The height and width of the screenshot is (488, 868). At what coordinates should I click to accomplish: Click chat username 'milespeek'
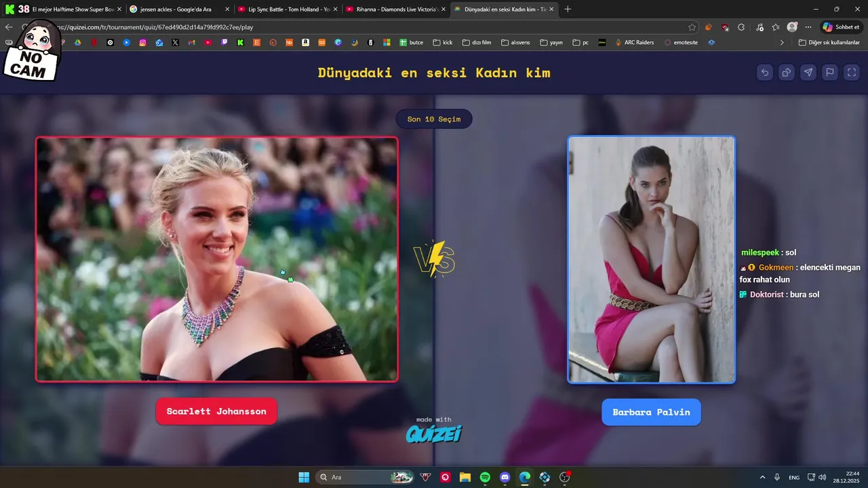click(760, 253)
